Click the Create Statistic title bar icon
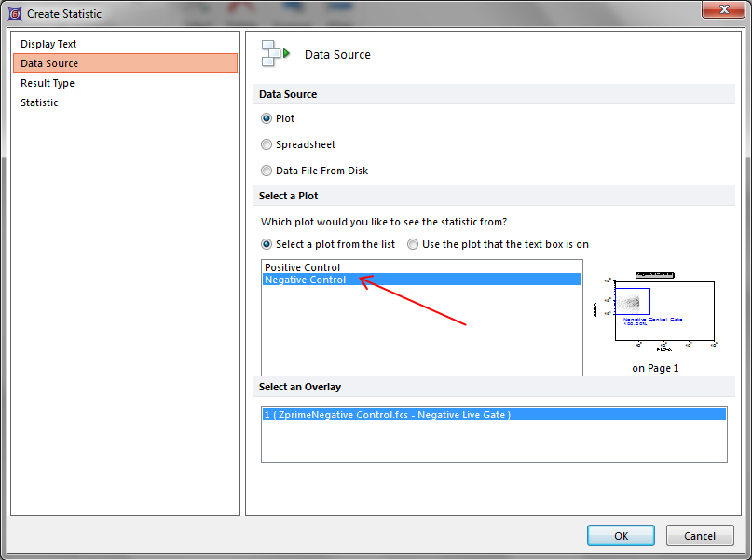Viewport: 752px width, 560px height. 14,13
